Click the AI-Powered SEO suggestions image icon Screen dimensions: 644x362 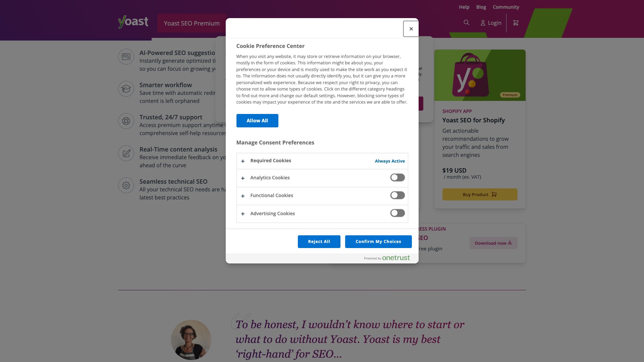[126, 56]
